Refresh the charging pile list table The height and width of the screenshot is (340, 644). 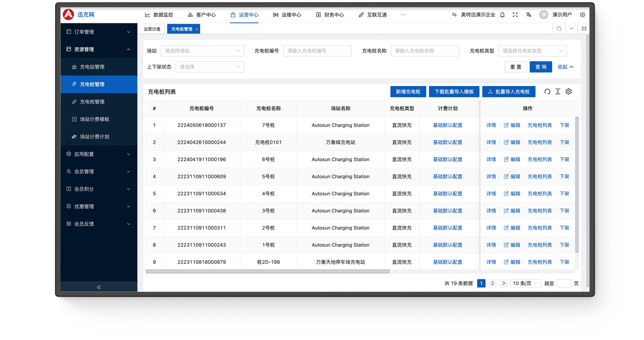point(547,92)
